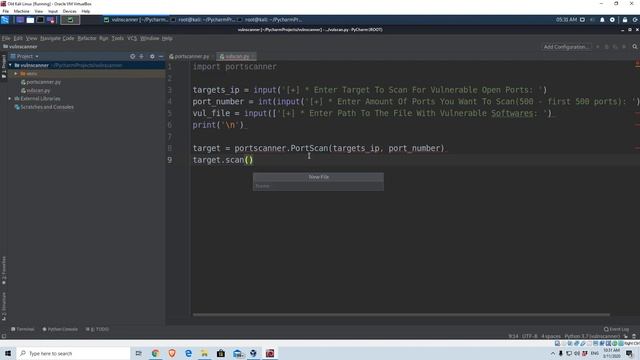Click the horizontal scrollbar in editor
Image resolution: width=640 pixels, height=360 pixels.
[401, 315]
